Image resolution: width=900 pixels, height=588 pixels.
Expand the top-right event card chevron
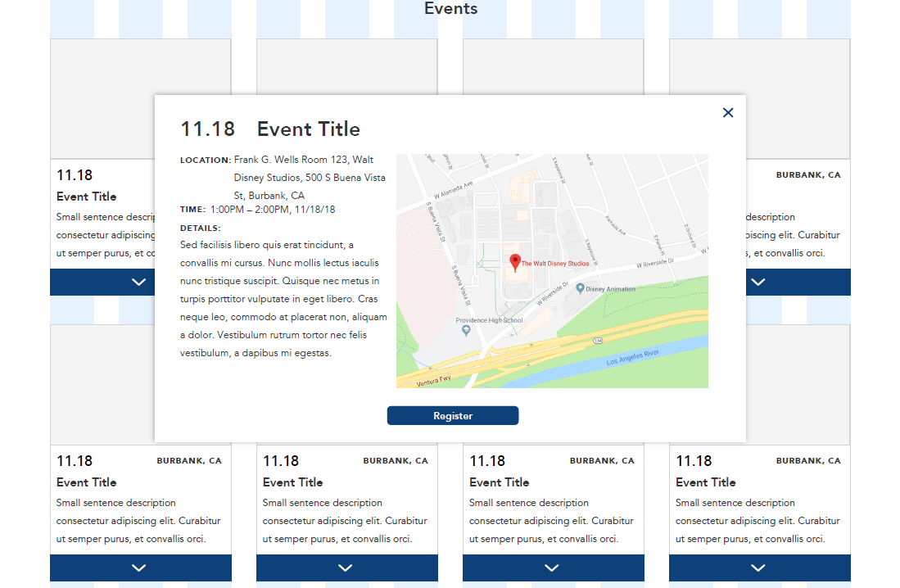[758, 282]
